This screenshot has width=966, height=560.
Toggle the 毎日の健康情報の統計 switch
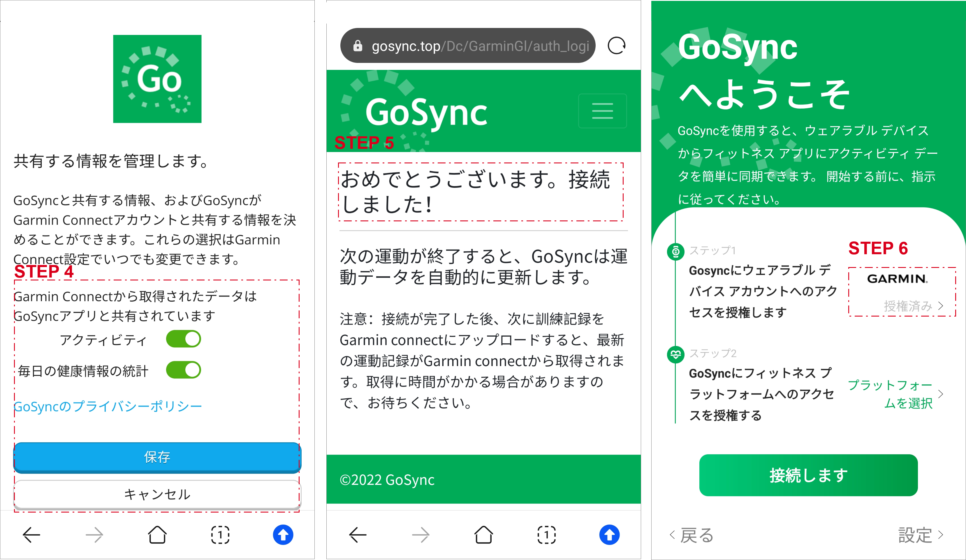(183, 370)
